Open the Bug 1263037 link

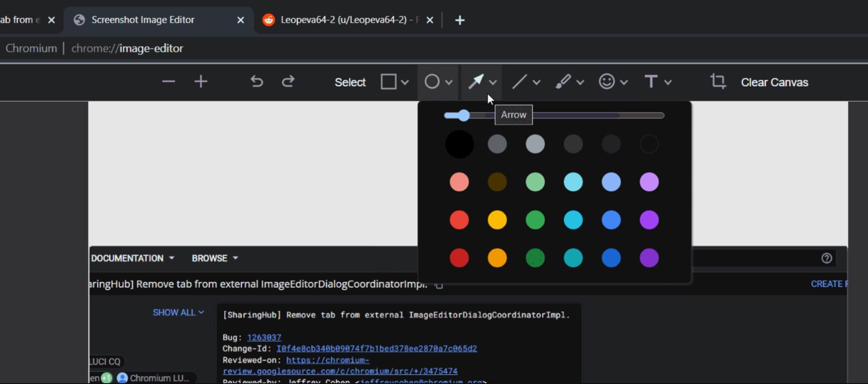tap(264, 337)
